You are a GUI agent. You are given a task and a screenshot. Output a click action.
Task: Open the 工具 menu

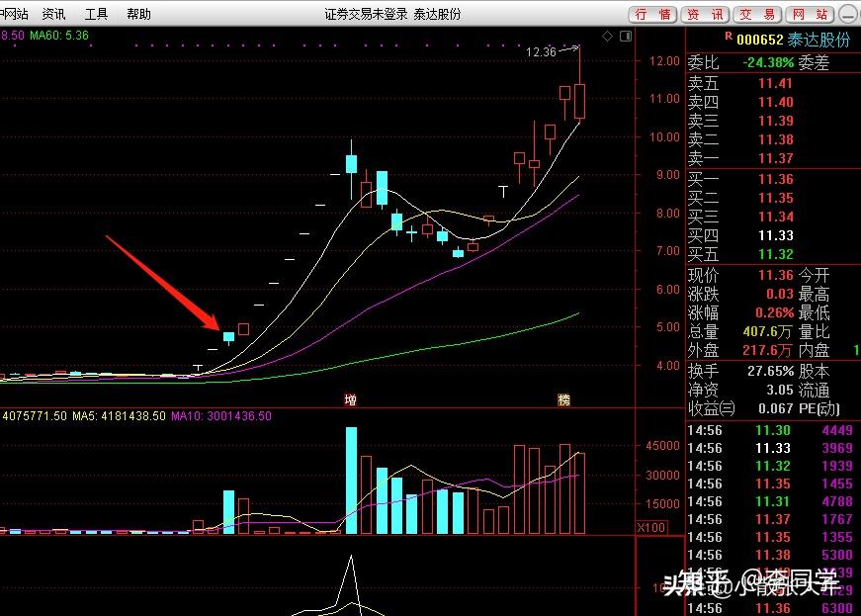(96, 14)
